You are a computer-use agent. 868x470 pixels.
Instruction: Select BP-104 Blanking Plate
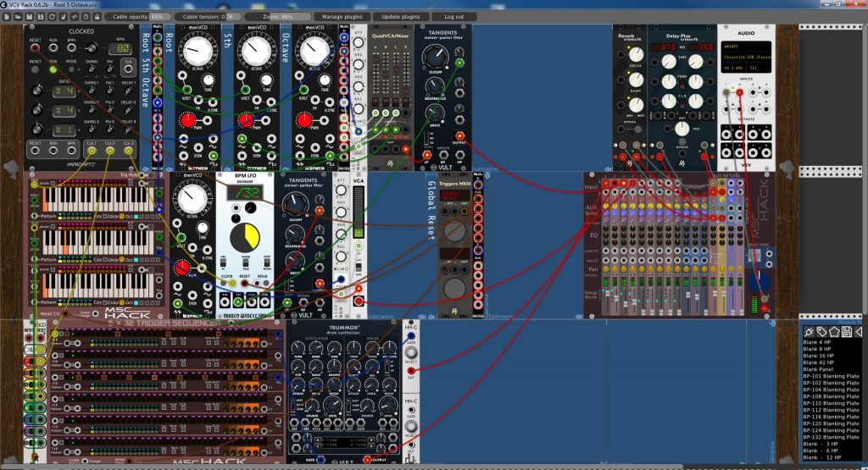pos(831,390)
